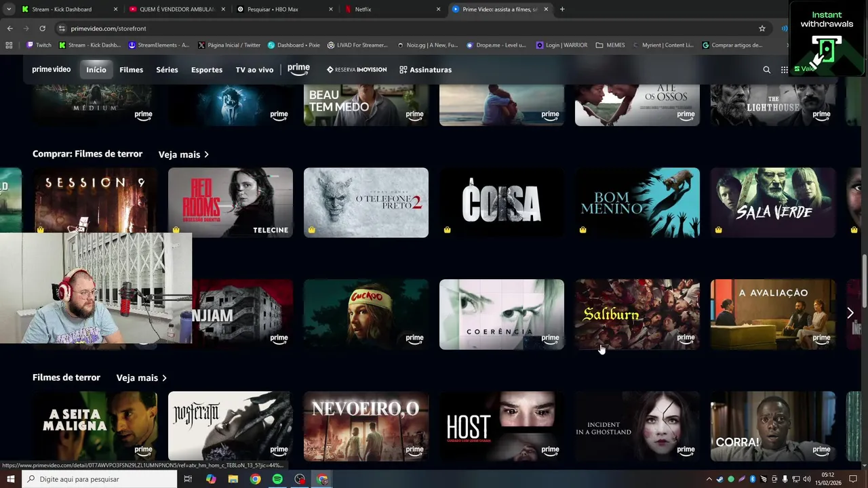This screenshot has width=868, height=488.
Task: Open the prime logo section in navigation
Action: 298,69
